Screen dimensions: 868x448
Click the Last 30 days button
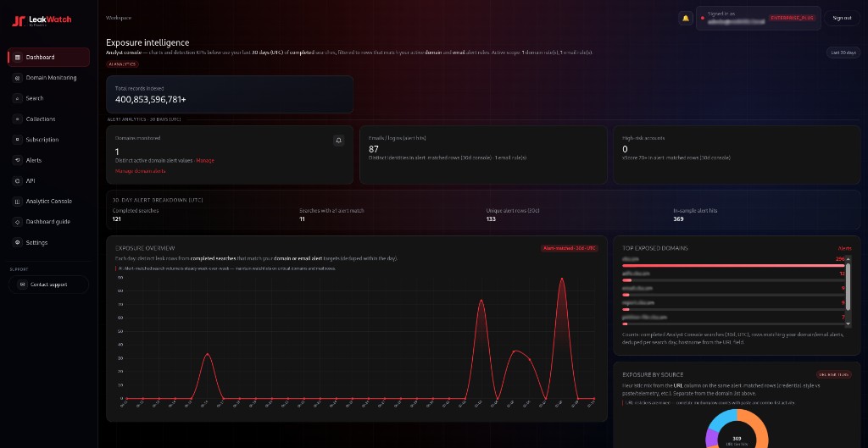point(843,53)
